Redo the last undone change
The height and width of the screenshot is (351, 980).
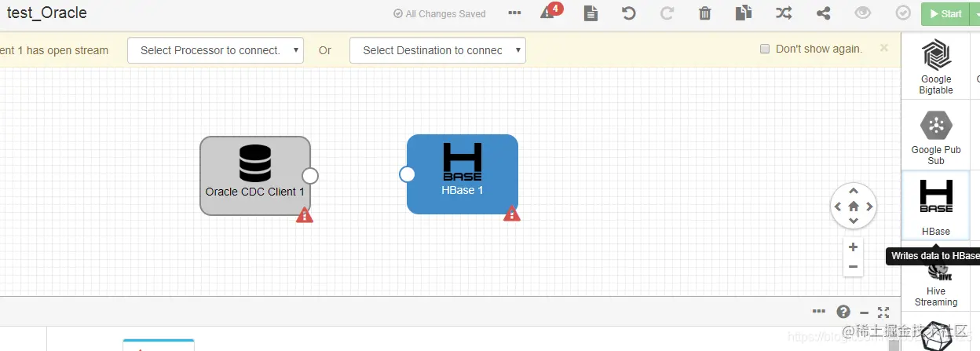tap(667, 13)
